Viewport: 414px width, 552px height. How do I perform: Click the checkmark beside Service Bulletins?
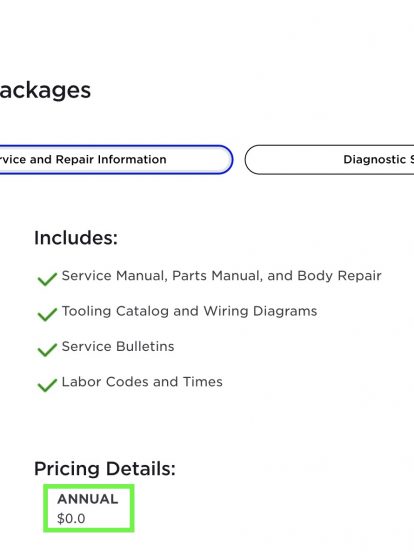pyautogui.click(x=47, y=350)
